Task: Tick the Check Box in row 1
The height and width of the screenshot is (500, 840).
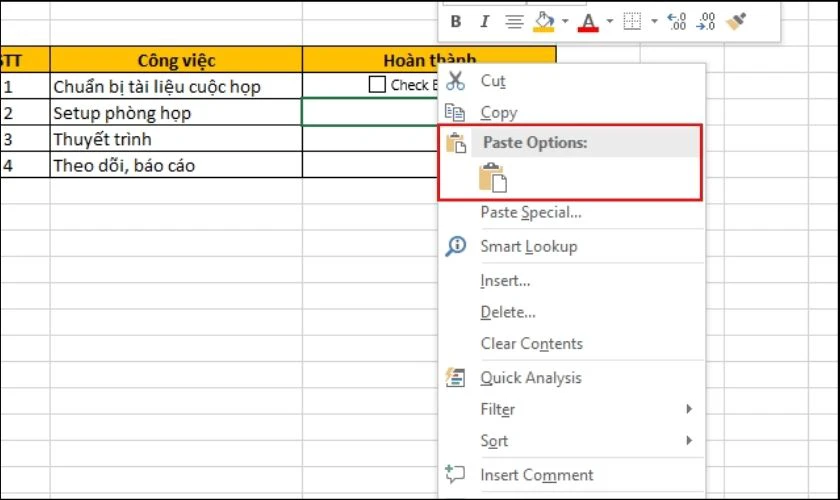Action: click(377, 85)
